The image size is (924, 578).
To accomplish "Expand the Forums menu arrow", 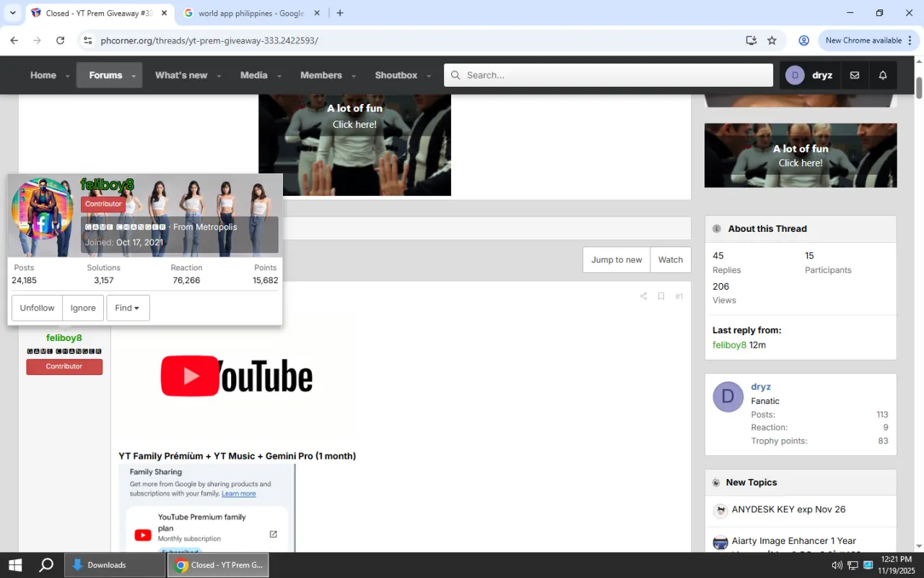I will (x=134, y=76).
